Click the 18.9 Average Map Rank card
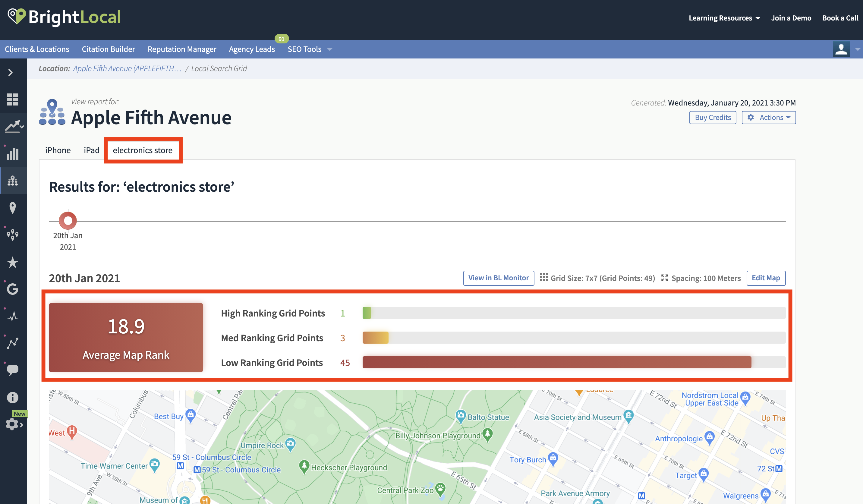Screen dimensions: 863x504 coord(126,337)
